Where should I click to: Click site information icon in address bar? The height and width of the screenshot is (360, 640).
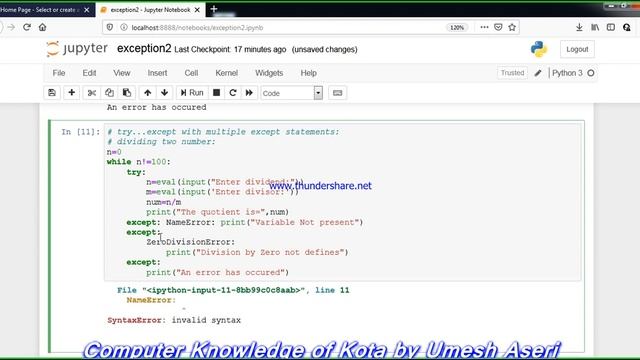(x=124, y=27)
